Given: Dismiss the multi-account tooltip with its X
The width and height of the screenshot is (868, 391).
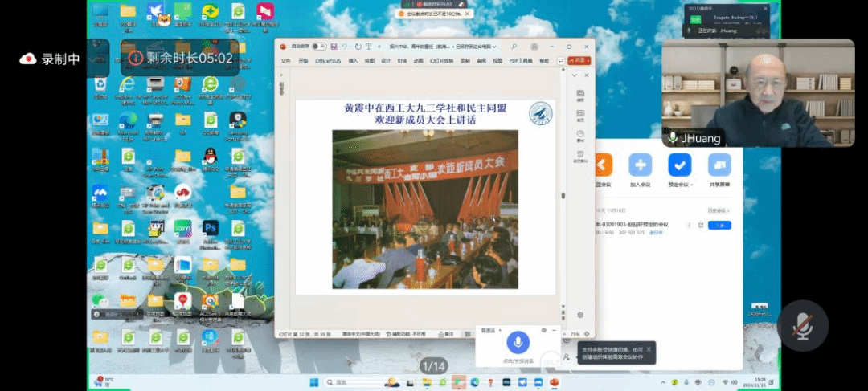Looking at the screenshot, I should 649,348.
